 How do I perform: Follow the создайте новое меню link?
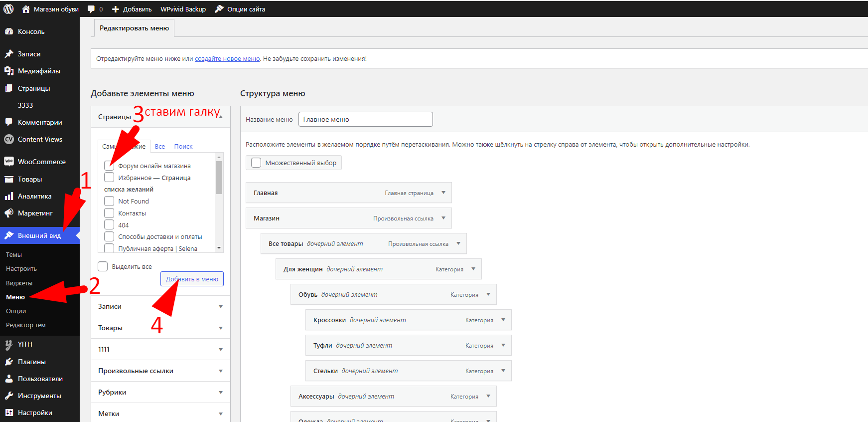(227, 58)
